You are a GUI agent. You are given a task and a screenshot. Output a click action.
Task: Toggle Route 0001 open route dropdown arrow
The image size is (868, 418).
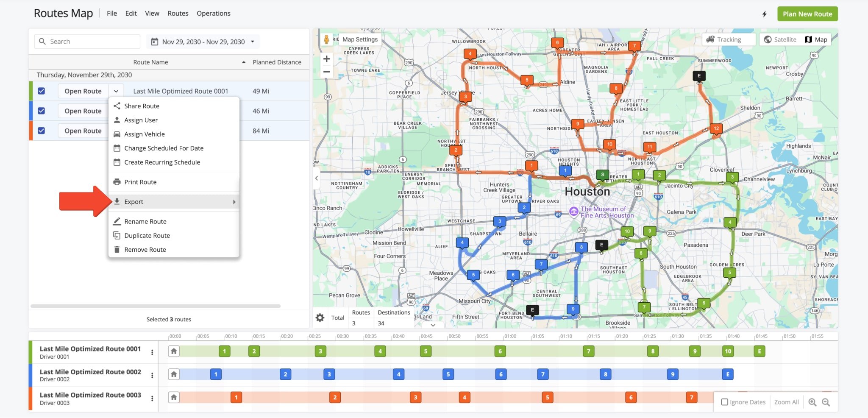tap(116, 91)
